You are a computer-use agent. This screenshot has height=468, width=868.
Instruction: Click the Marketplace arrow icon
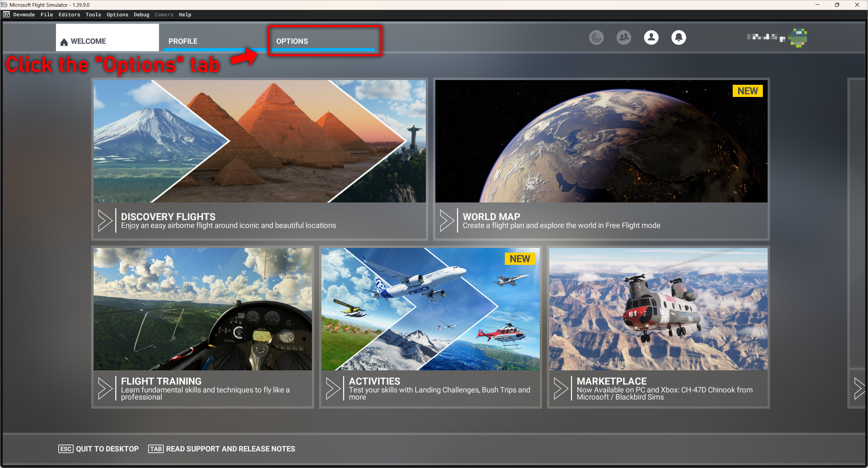pos(561,389)
